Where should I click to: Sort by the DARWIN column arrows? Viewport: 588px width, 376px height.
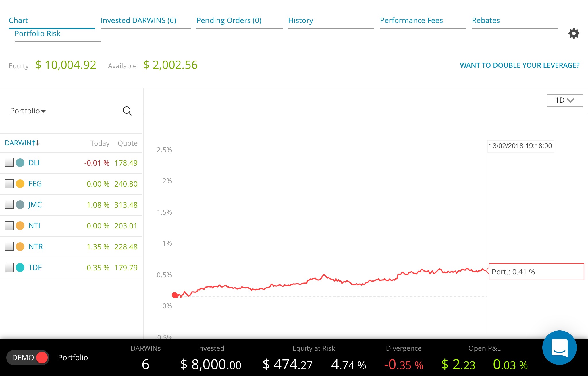pos(36,143)
